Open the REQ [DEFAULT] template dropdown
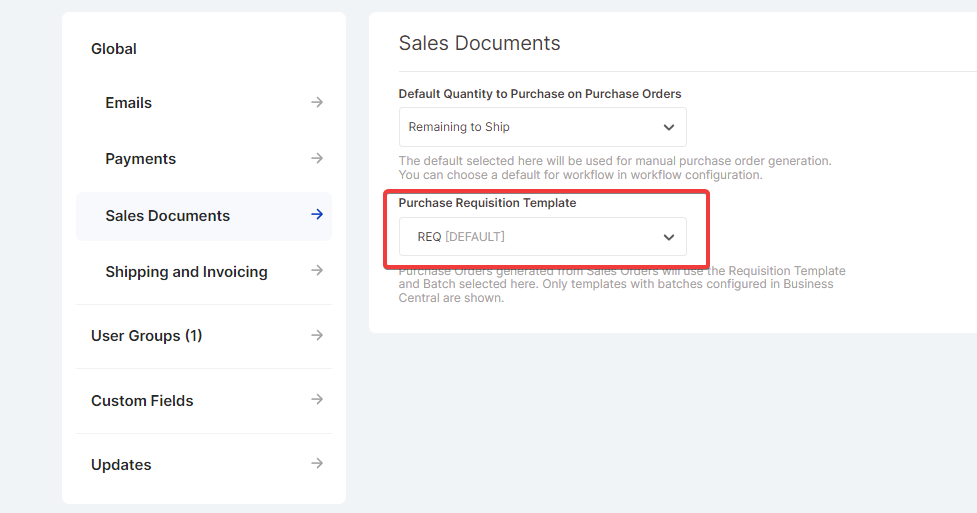 coord(530,237)
